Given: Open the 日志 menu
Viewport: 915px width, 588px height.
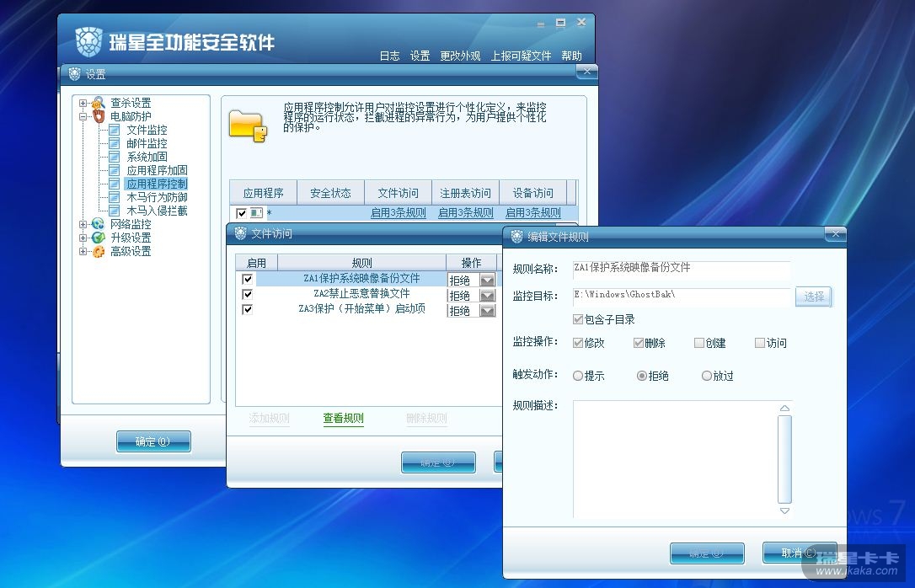Looking at the screenshot, I should click(x=390, y=56).
